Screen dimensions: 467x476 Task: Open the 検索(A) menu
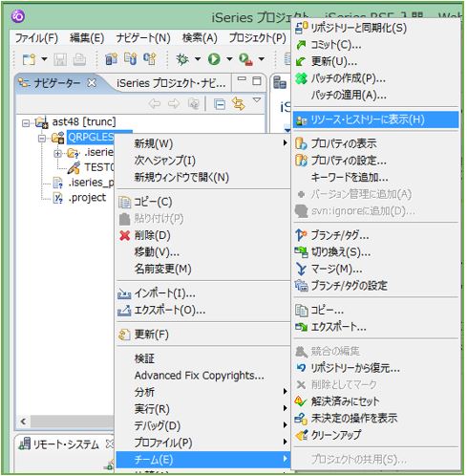(200, 38)
